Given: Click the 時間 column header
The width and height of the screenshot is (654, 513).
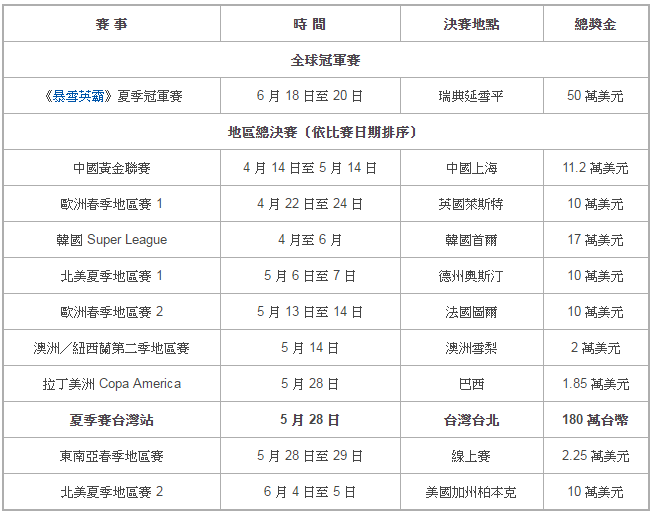Looking at the screenshot, I should 310,24.
